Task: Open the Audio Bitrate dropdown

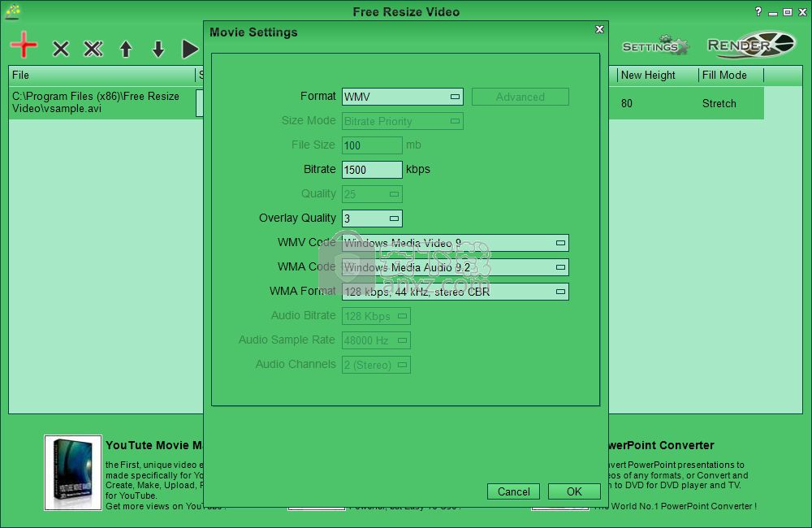Action: click(376, 316)
